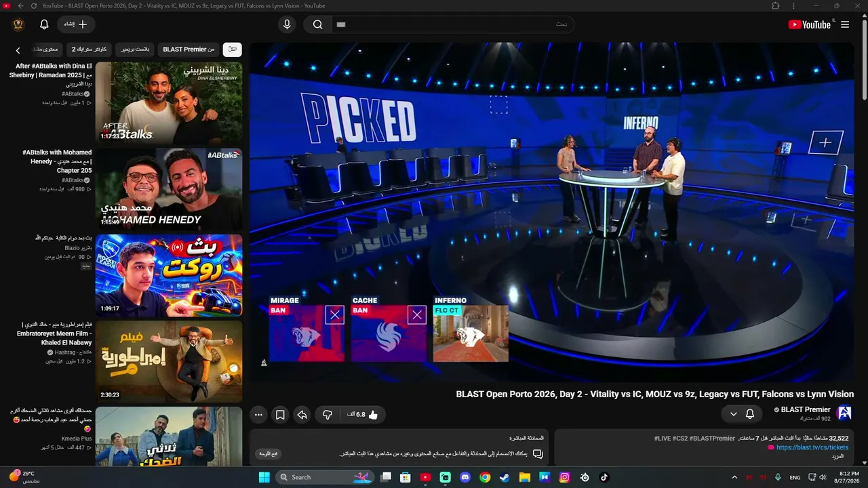Image resolution: width=868 pixels, height=488 pixels.
Task: Open '#ABtalks with Mohamed Henedy' video title
Action: pos(57,161)
